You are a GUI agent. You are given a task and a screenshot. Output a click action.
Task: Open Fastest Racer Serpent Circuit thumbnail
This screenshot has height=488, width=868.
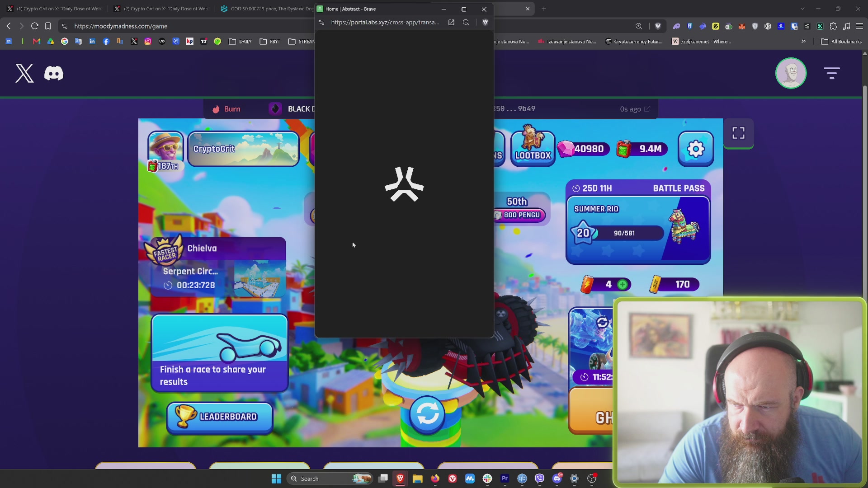tap(259, 279)
